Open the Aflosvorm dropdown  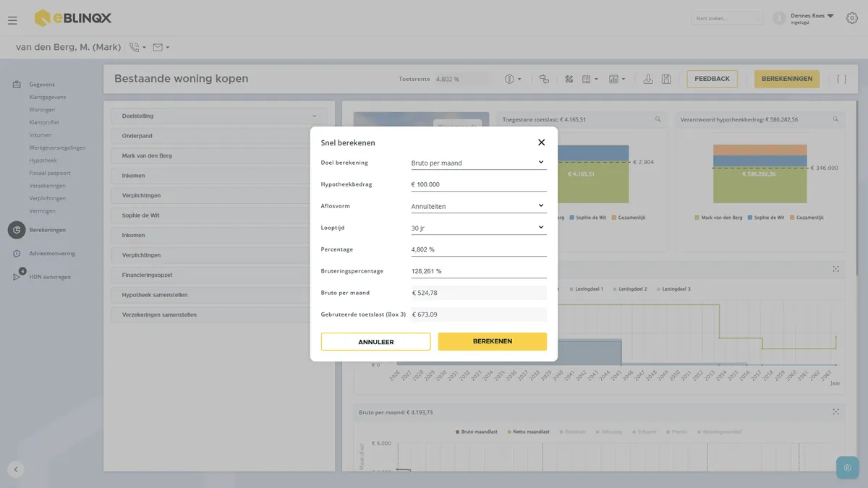pyautogui.click(x=479, y=206)
